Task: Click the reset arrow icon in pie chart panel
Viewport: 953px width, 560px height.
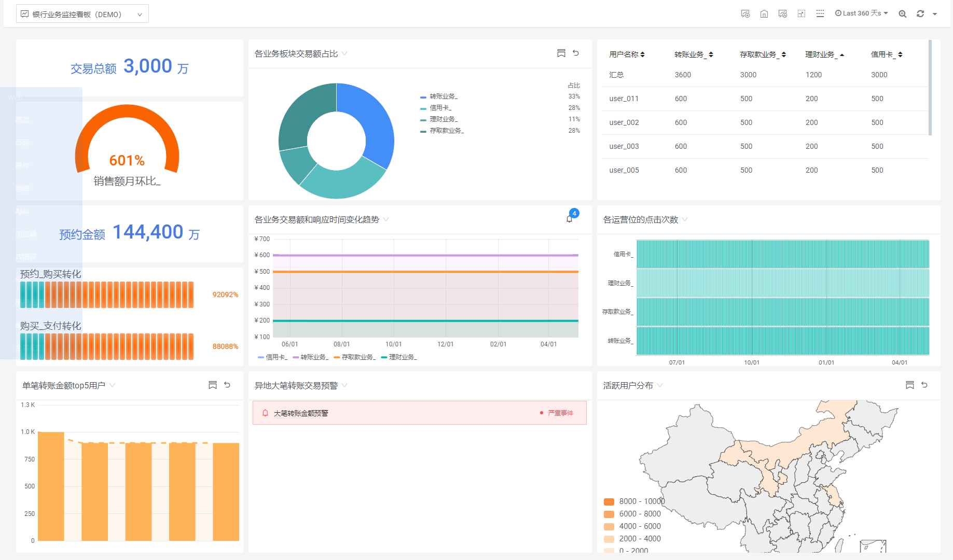Action: [x=576, y=53]
